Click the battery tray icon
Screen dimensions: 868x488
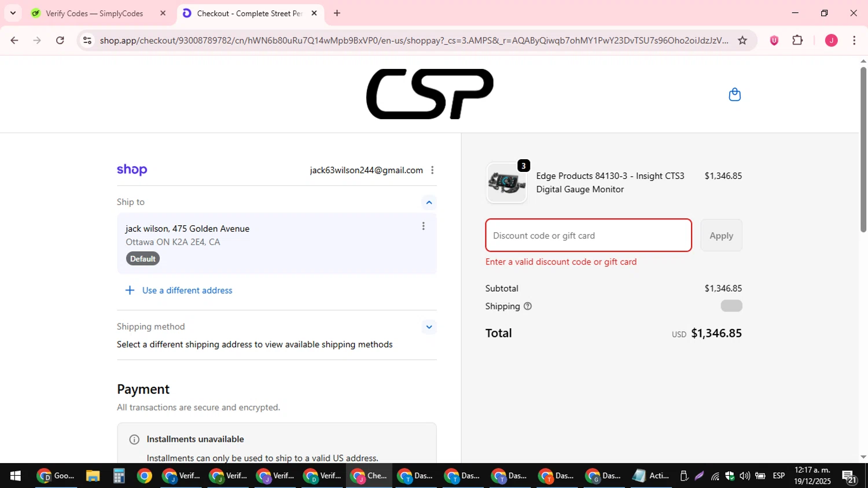pos(760,476)
